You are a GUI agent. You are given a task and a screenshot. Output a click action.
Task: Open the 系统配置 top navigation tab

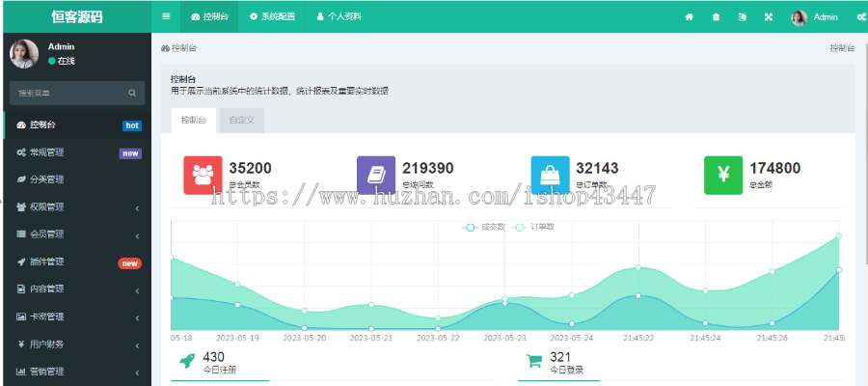pos(272,17)
